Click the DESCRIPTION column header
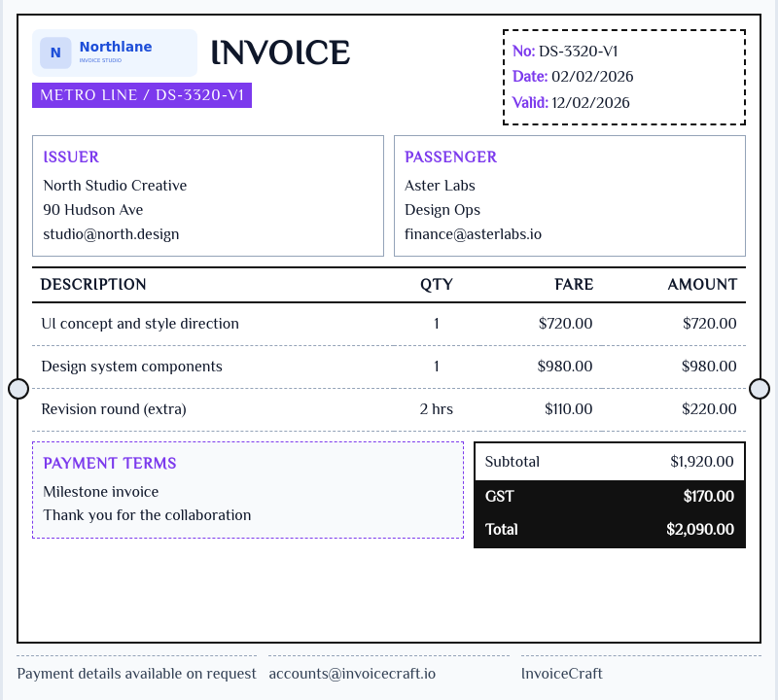778x700 pixels. coord(93,284)
